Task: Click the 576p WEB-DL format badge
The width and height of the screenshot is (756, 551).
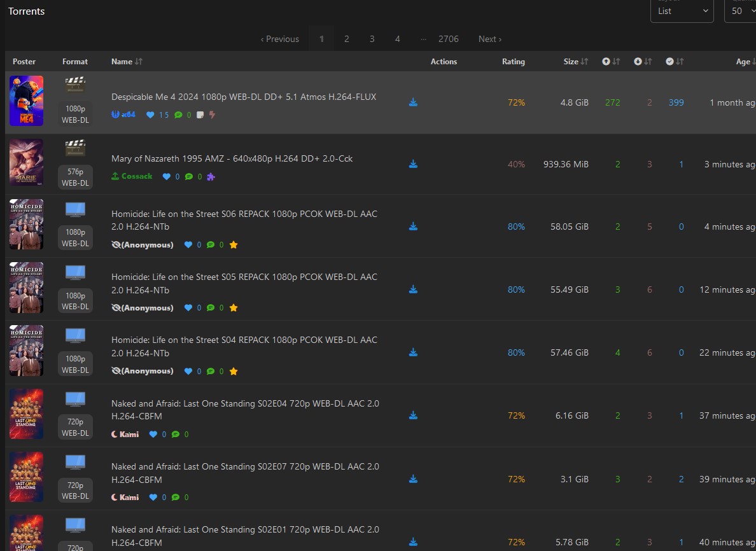Action: click(75, 178)
